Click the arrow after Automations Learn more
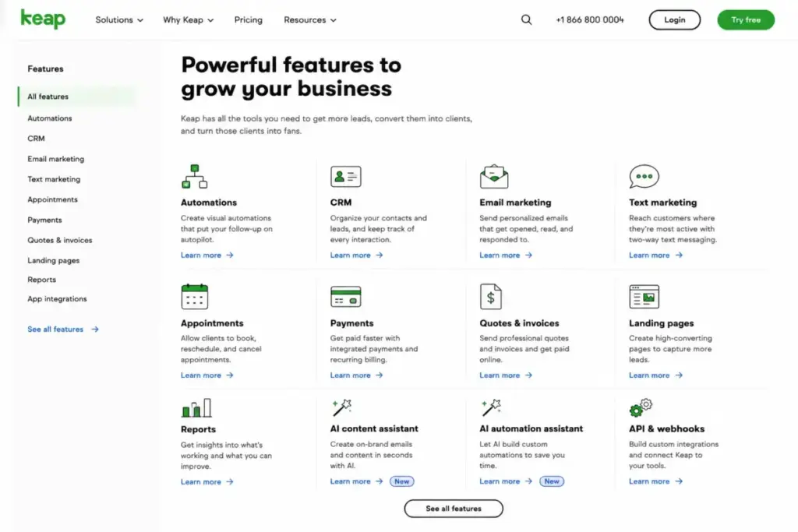 [230, 255]
